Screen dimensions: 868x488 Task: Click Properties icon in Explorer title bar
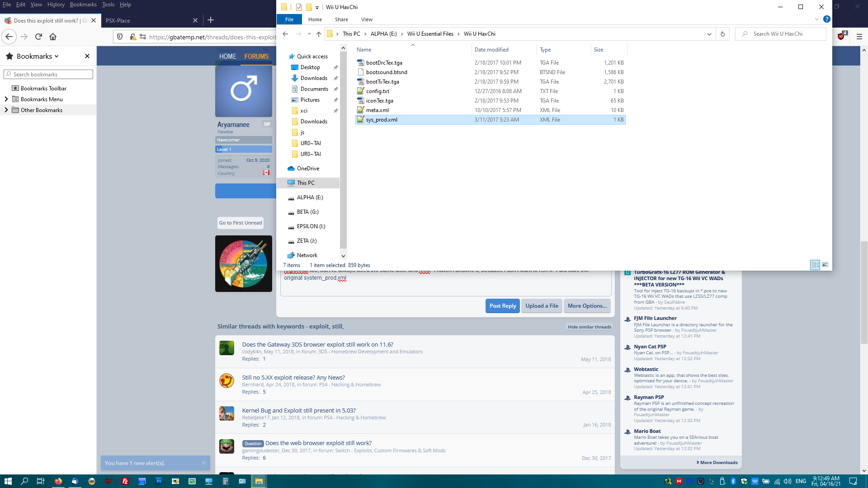299,7
